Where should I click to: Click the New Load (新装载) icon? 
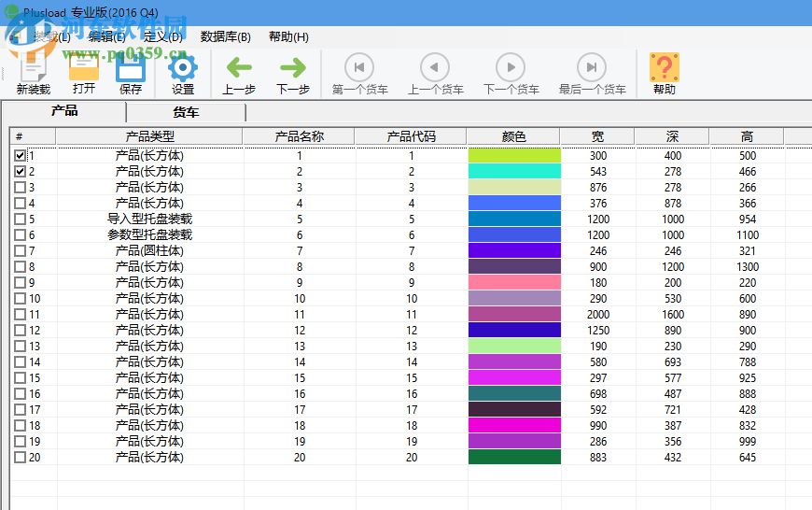(x=34, y=74)
